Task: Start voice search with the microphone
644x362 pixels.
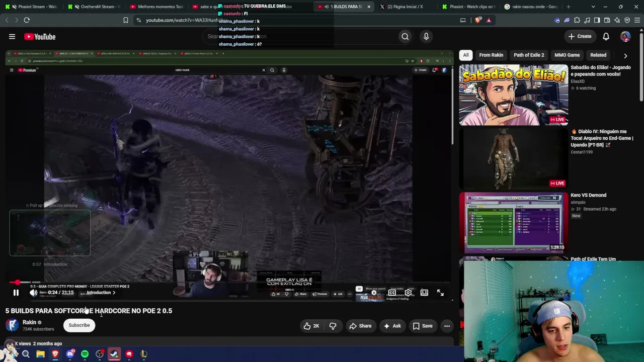Action: click(x=426, y=36)
